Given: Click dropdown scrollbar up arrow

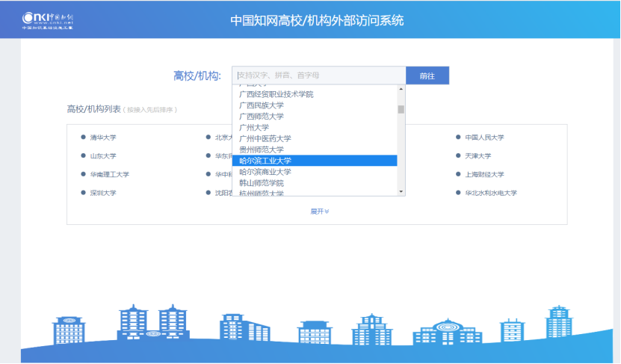Looking at the screenshot, I should pos(401,89).
